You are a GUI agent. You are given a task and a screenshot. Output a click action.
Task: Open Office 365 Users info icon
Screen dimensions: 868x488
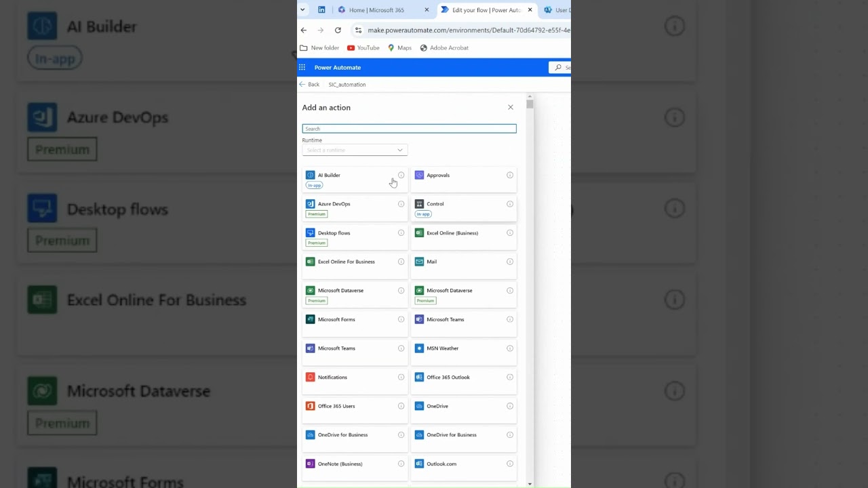click(401, 406)
